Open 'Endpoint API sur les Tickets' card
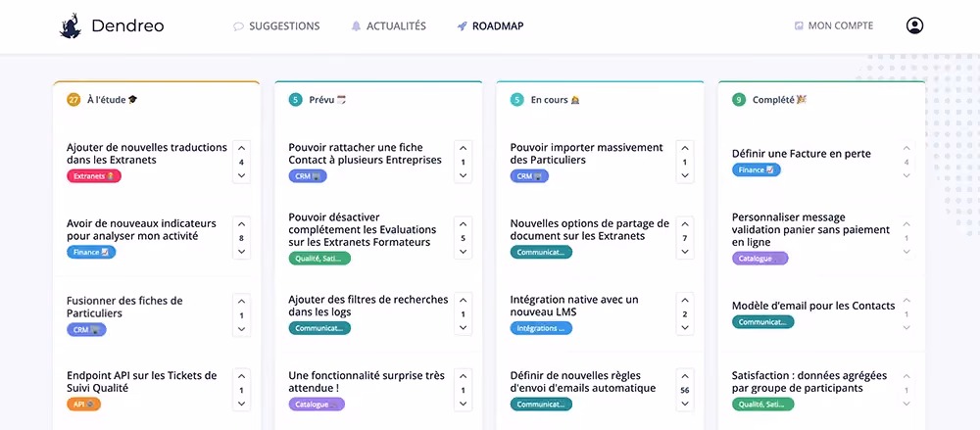 pyautogui.click(x=142, y=382)
